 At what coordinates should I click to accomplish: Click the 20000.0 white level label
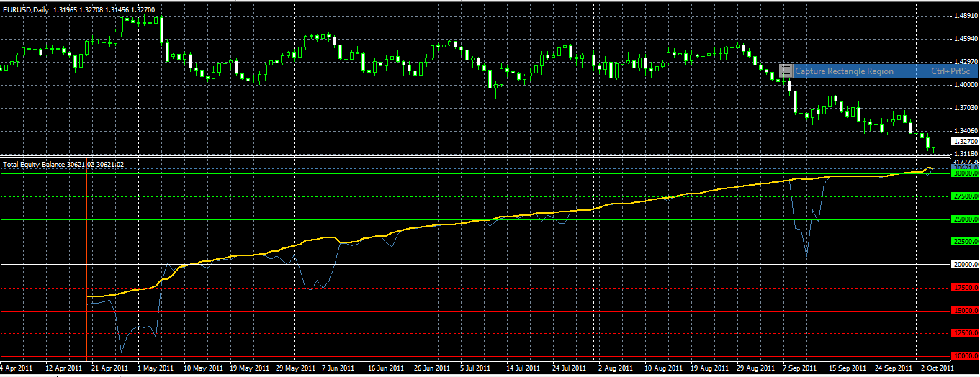coord(965,265)
